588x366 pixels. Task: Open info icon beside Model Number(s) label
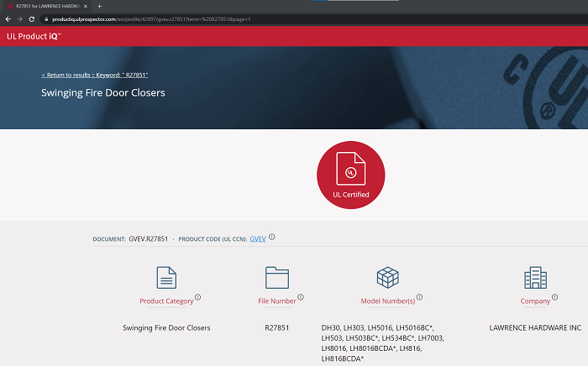[x=419, y=297]
